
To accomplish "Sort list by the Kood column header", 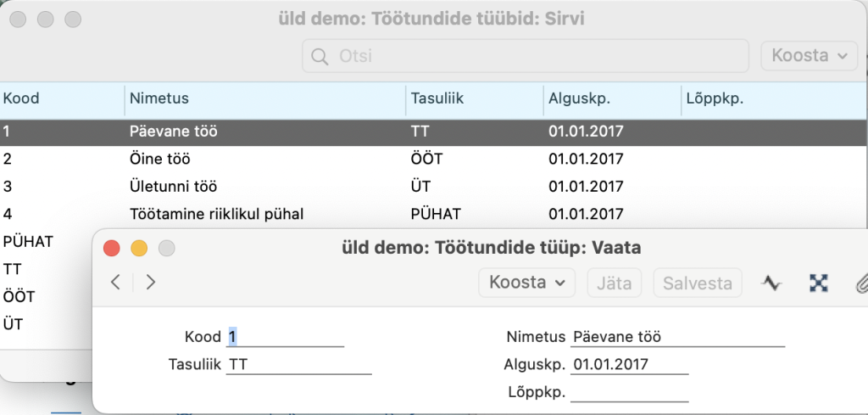I will pos(22,99).
